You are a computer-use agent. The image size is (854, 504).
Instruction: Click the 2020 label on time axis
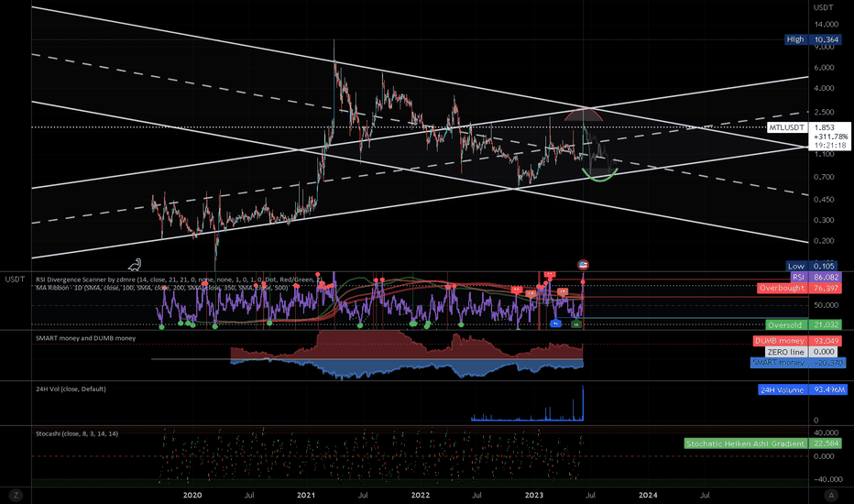click(192, 495)
